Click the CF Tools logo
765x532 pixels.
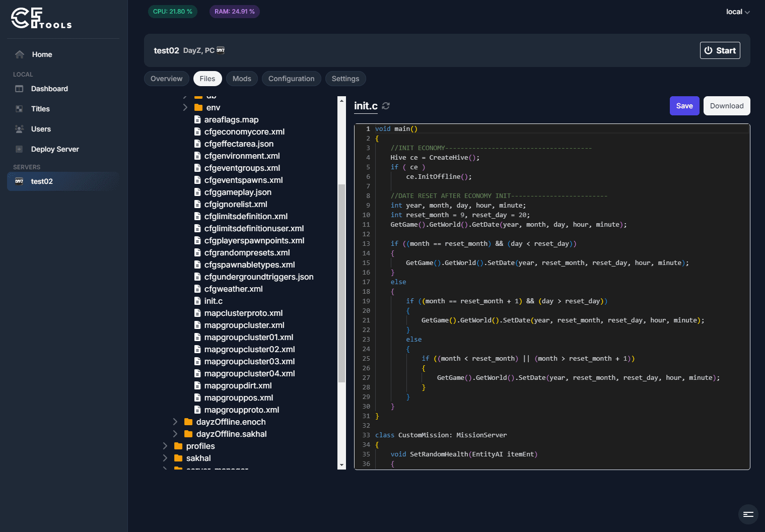click(41, 18)
